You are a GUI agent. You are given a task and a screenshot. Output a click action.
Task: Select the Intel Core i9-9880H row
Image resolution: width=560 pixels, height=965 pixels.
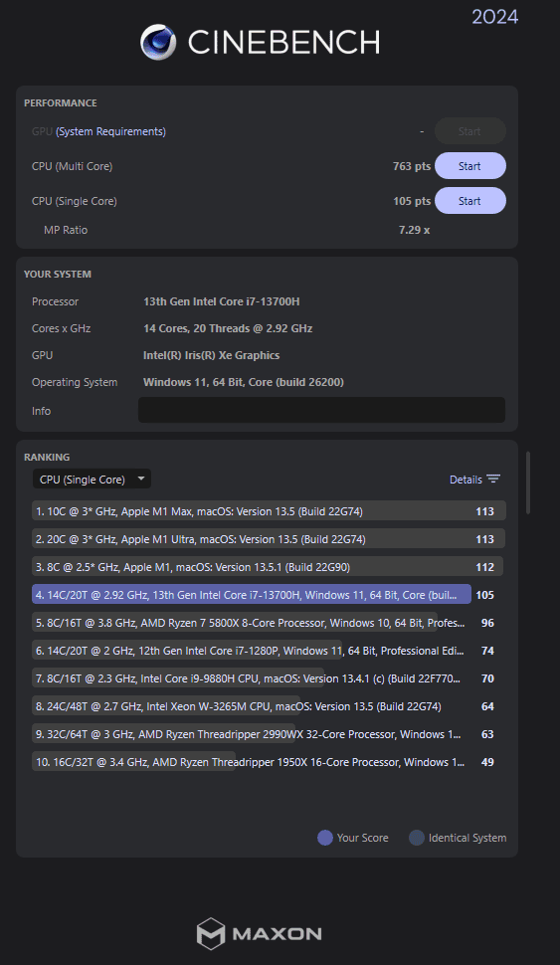[269, 678]
